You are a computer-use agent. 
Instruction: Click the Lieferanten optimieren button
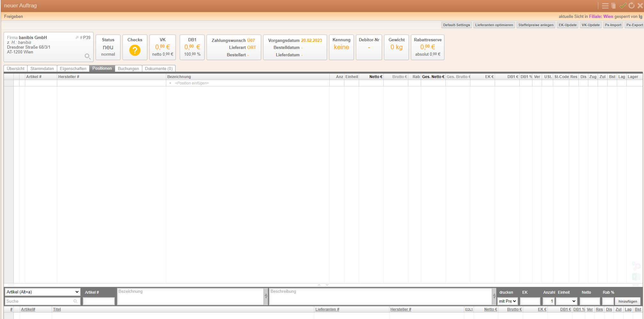coord(494,25)
